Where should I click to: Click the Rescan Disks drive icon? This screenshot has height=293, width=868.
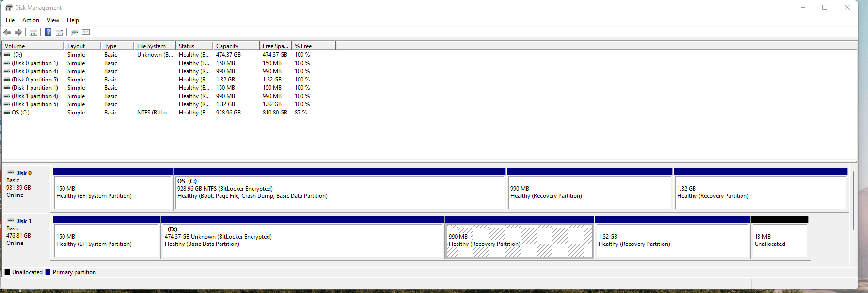[74, 33]
